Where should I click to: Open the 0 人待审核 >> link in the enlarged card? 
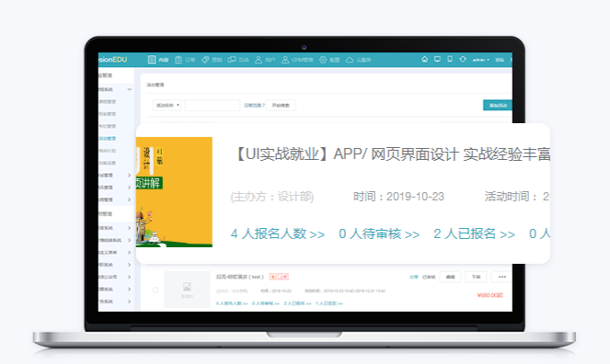click(379, 233)
